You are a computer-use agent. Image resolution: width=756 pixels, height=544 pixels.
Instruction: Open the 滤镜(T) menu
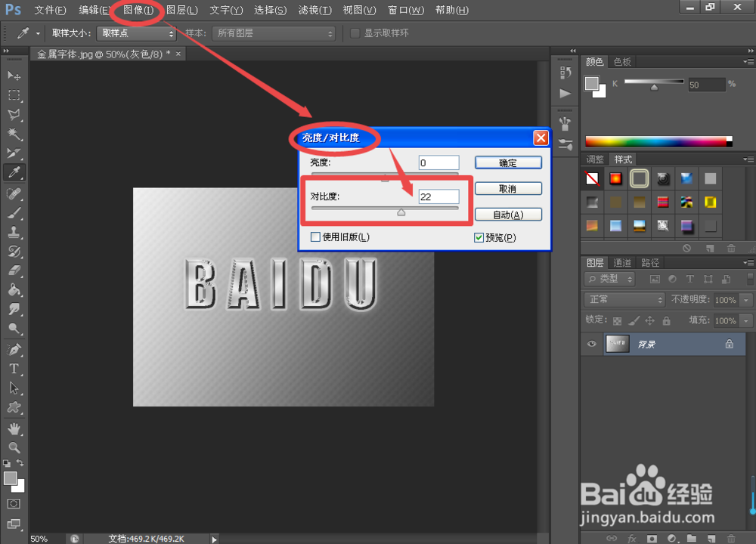point(314,10)
